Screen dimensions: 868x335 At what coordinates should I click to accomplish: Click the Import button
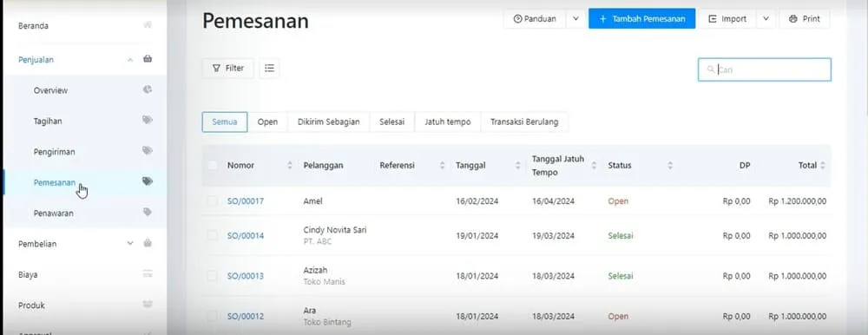[x=727, y=19]
